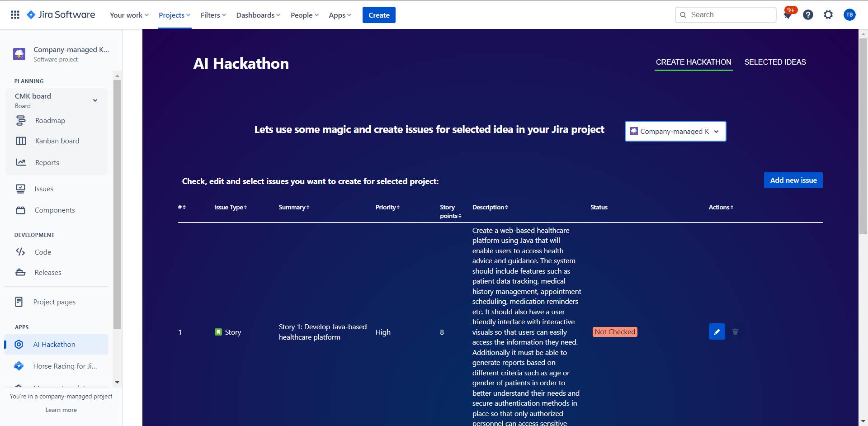The height and width of the screenshot is (426, 868).
Task: Open the app switcher grid icon
Action: [15, 15]
